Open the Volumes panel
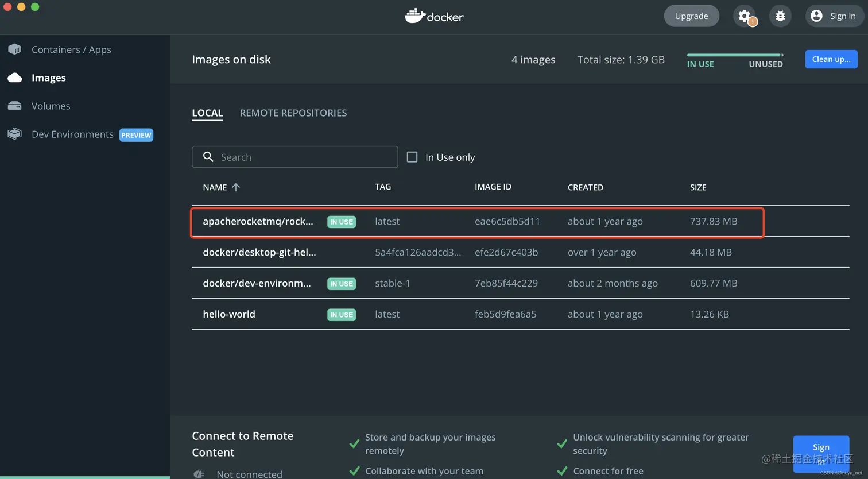Image resolution: width=868 pixels, height=479 pixels. pos(51,106)
